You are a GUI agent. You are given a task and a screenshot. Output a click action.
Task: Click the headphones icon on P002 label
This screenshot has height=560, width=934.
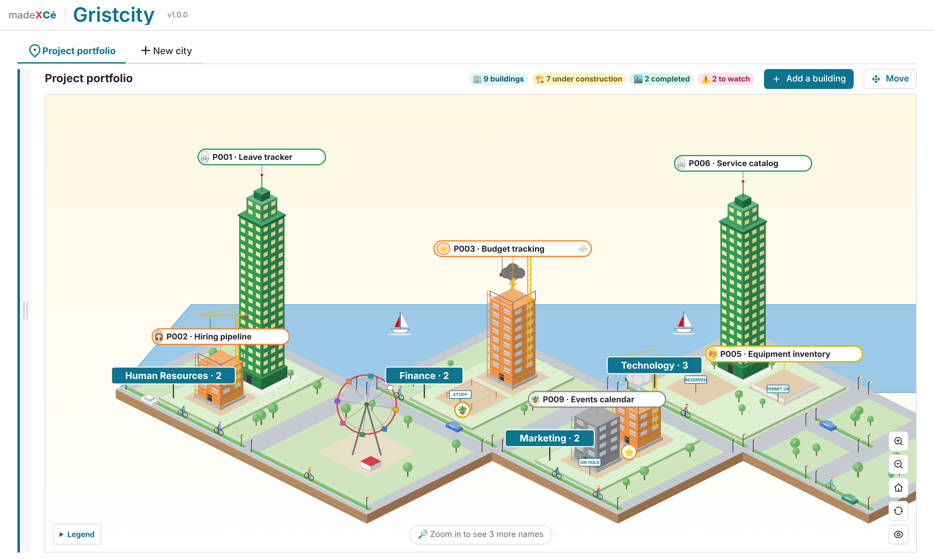tap(159, 337)
